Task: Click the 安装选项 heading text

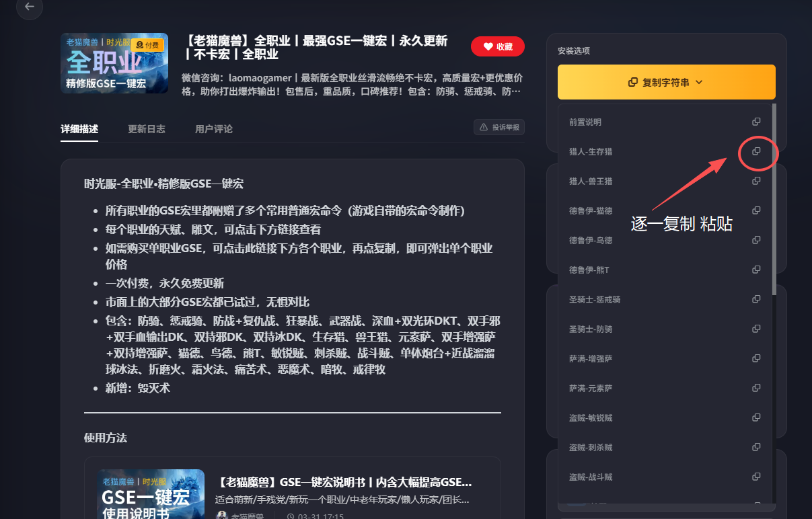Action: click(x=574, y=51)
